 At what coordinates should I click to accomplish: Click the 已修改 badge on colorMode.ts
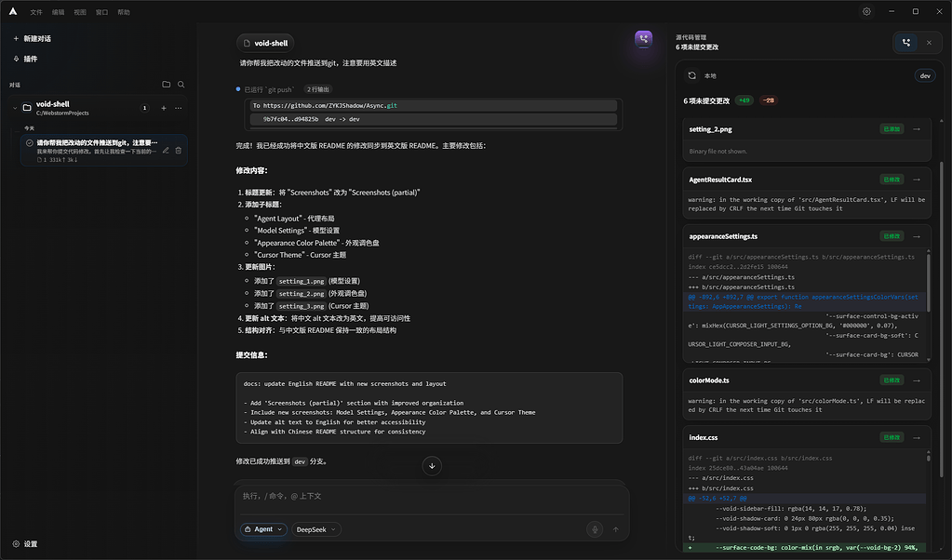892,380
